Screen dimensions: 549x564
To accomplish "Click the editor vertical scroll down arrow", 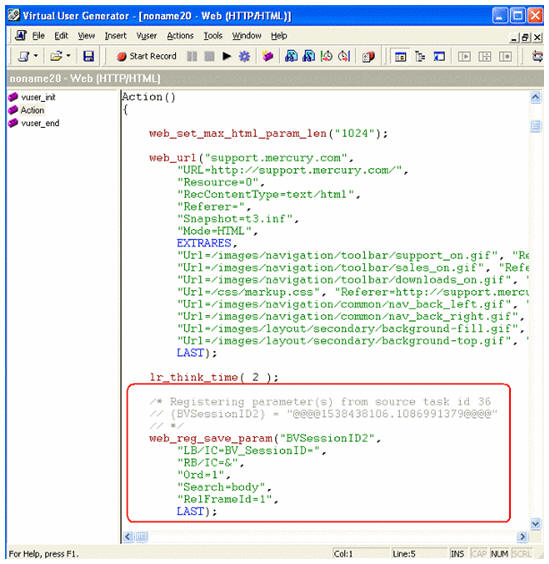I will pos(536,524).
